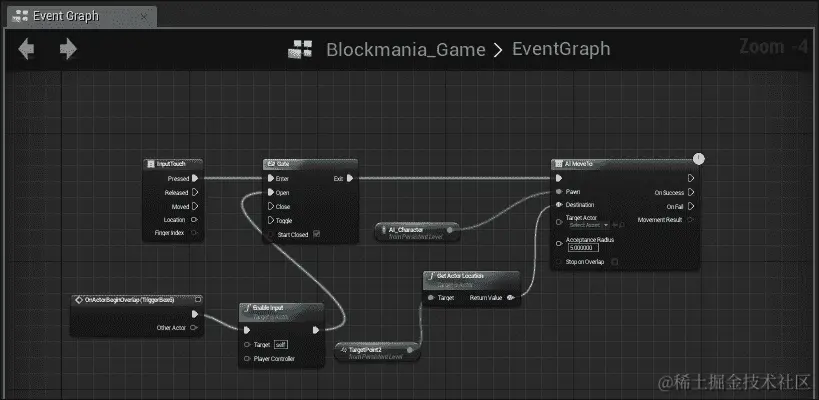Viewport: 819px width, 400px height.
Task: Click the AI_Character node output pin
Action: tap(450, 230)
